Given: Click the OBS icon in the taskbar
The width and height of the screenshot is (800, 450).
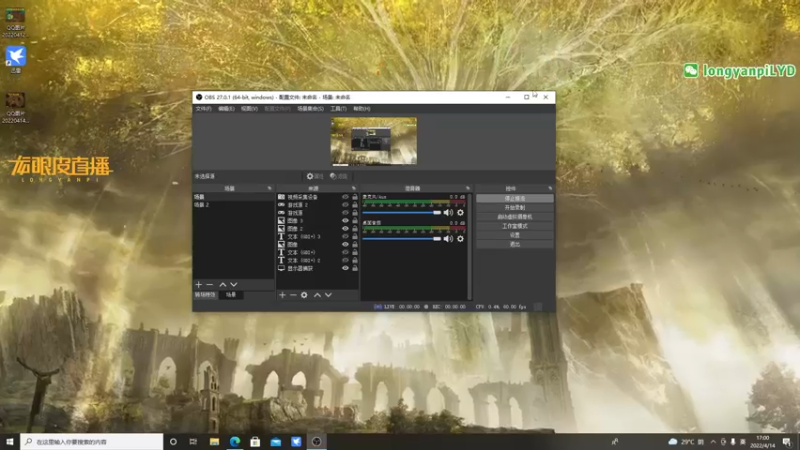Looking at the screenshot, I should 316,442.
